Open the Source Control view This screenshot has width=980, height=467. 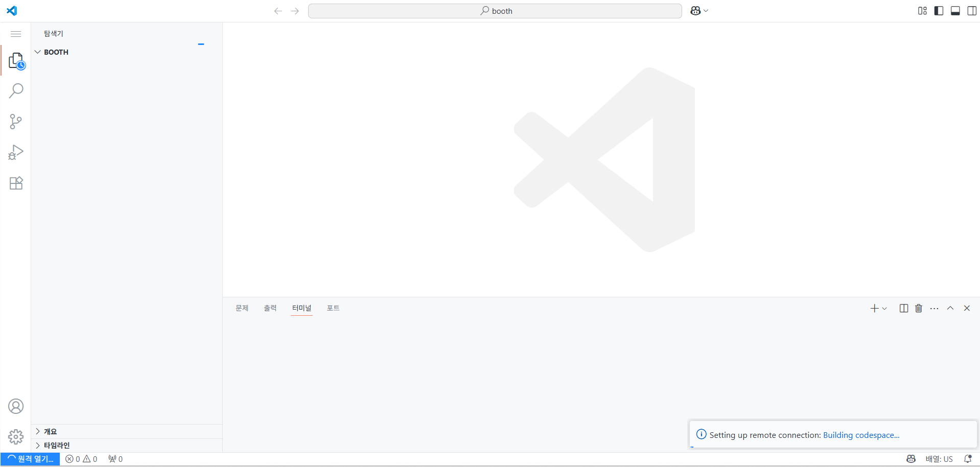pos(16,122)
